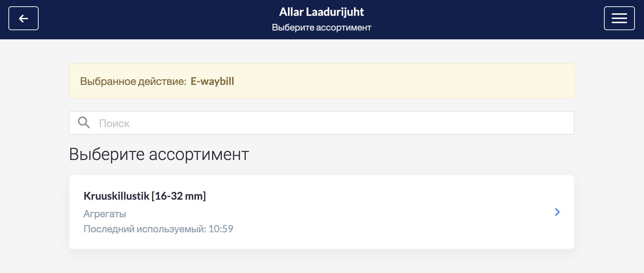Click the 10:59 last-used time
This screenshot has height=273, width=644.
click(x=221, y=229)
